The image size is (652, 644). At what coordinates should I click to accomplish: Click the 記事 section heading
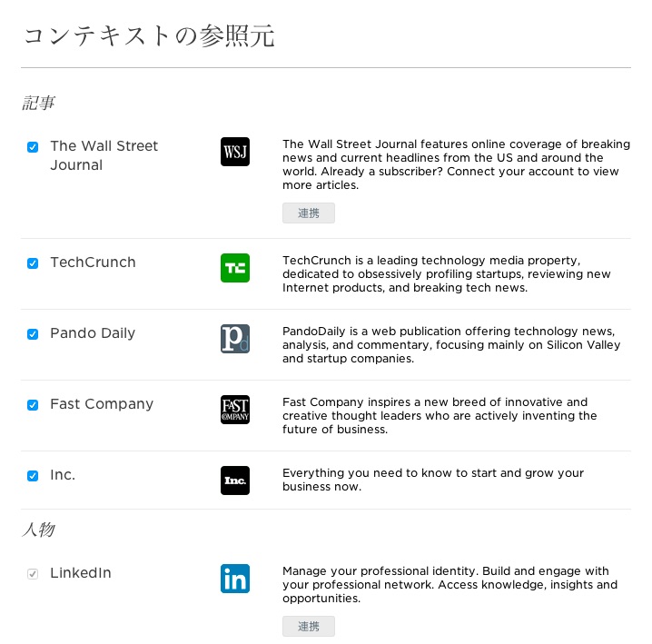coord(38,103)
